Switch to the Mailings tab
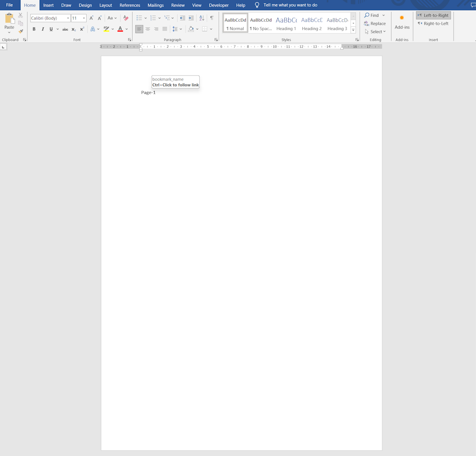 click(x=156, y=5)
